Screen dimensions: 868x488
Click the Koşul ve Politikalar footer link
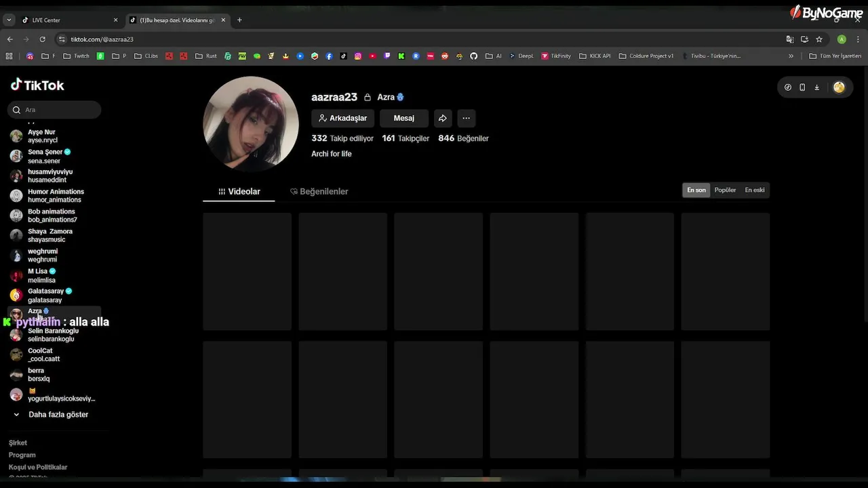[x=38, y=467]
